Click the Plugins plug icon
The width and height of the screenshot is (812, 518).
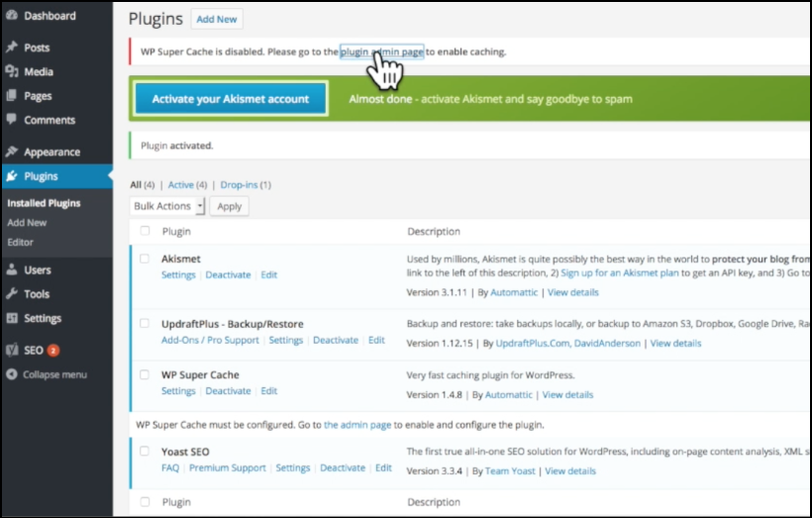(12, 176)
